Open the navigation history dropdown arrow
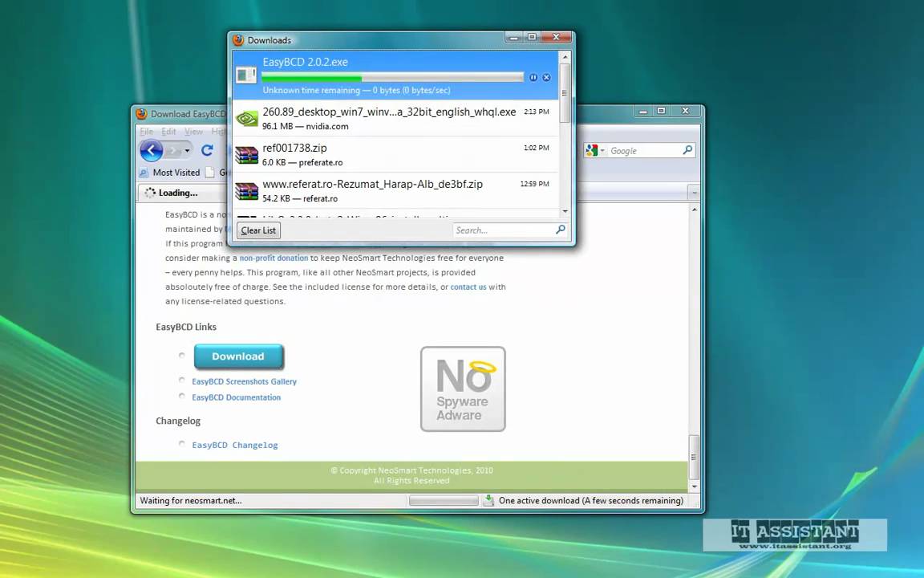This screenshot has height=578, width=924. click(187, 150)
